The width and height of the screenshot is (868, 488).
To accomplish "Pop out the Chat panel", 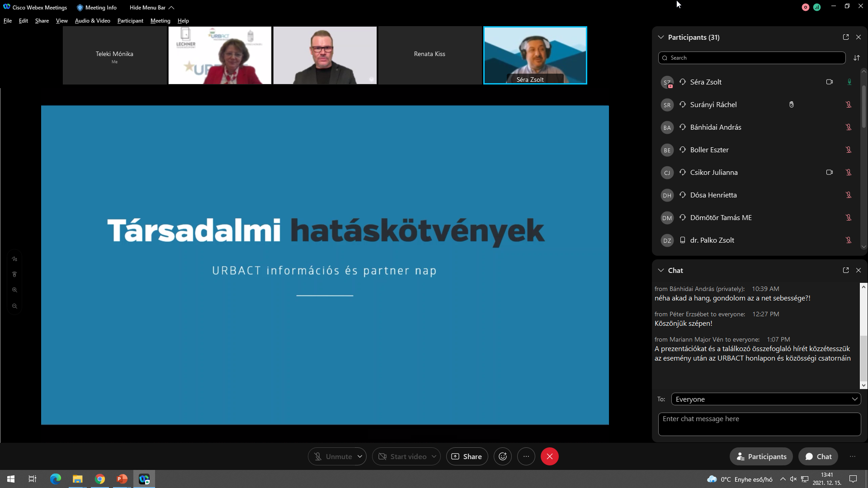I will tap(846, 270).
